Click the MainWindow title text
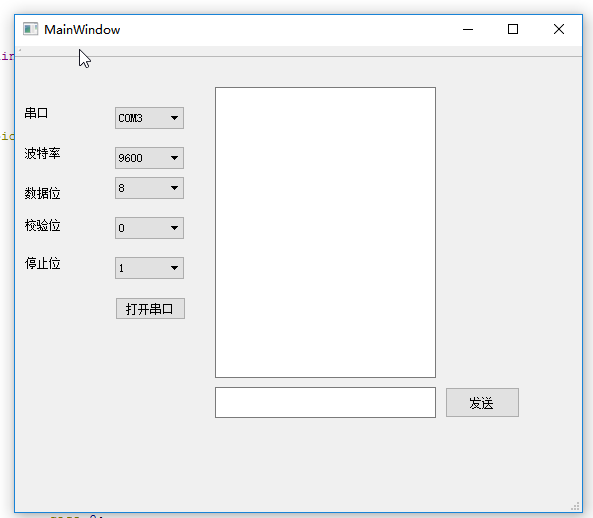The width and height of the screenshot is (593, 518). coord(82,29)
